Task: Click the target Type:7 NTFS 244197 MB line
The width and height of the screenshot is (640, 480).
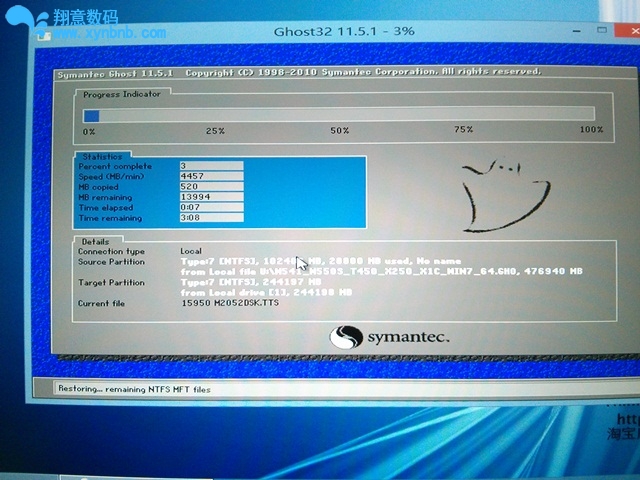Action: pyautogui.click(x=251, y=282)
